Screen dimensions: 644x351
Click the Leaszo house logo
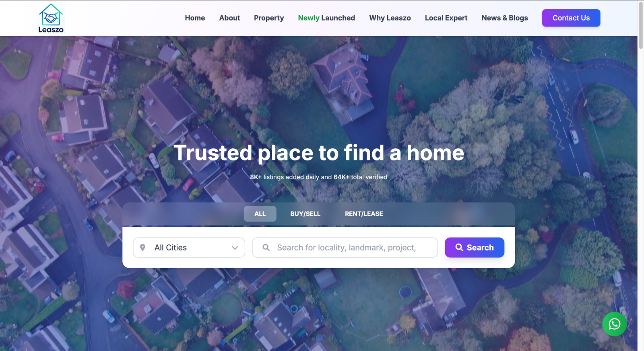pyautogui.click(x=51, y=18)
